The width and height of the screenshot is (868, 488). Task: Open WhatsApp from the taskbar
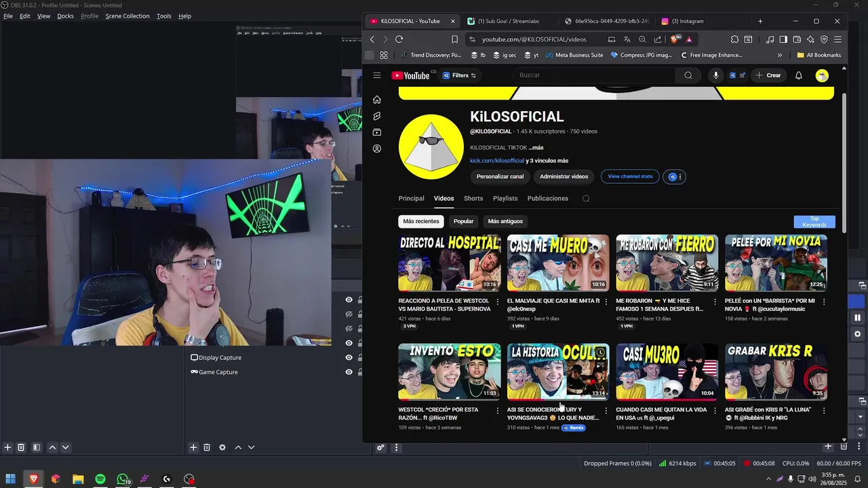point(122,479)
